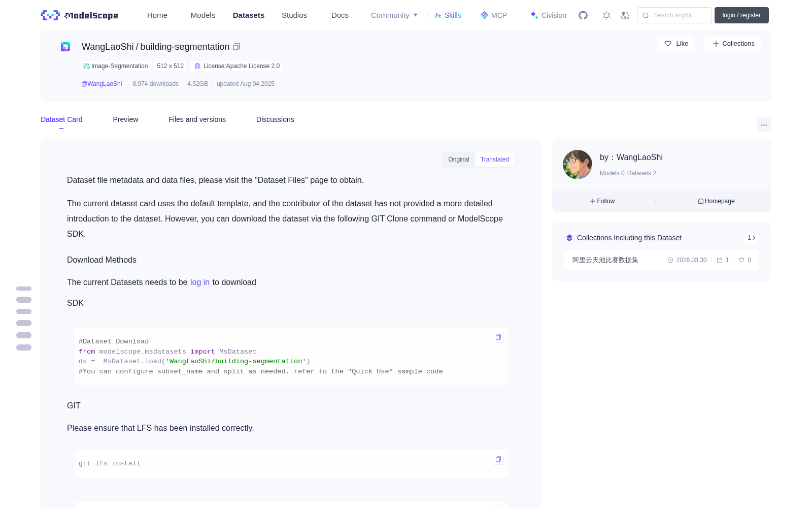Copy the git lfs install command
The width and height of the screenshot is (812, 508).
(x=498, y=459)
